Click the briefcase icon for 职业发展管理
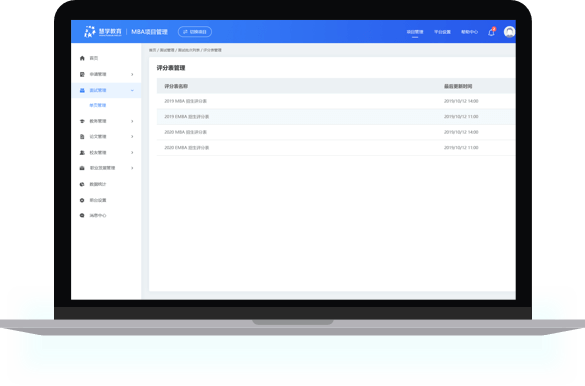Image resolution: width=585 pixels, height=386 pixels. pyautogui.click(x=82, y=168)
